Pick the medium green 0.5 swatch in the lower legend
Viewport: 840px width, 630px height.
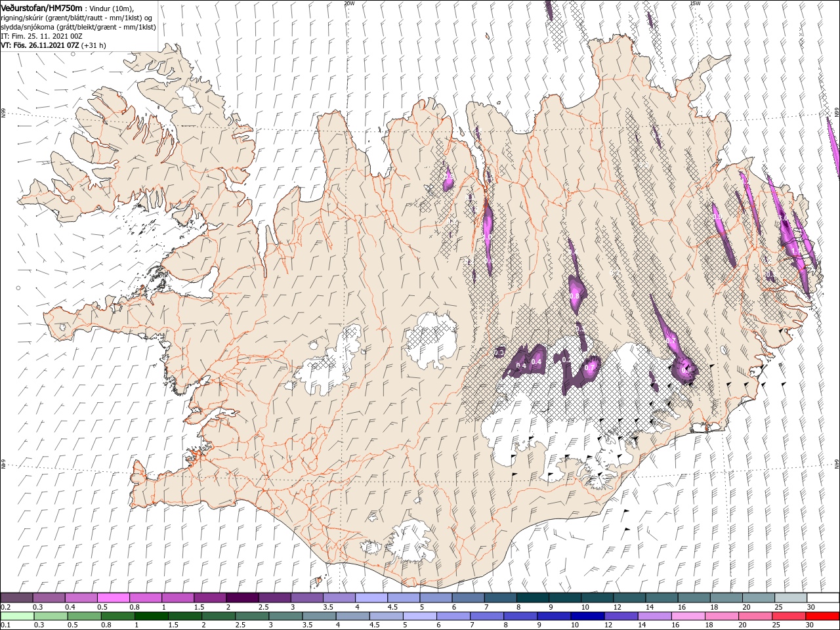tap(85, 616)
